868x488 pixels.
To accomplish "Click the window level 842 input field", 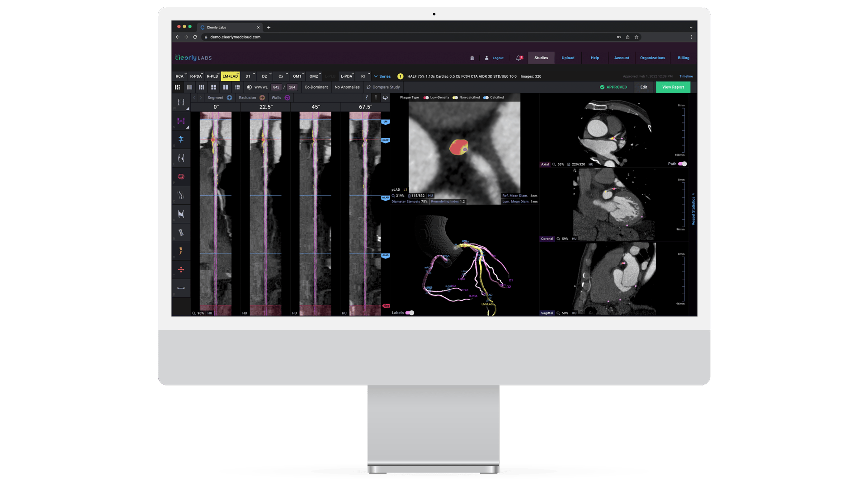I will tap(276, 87).
